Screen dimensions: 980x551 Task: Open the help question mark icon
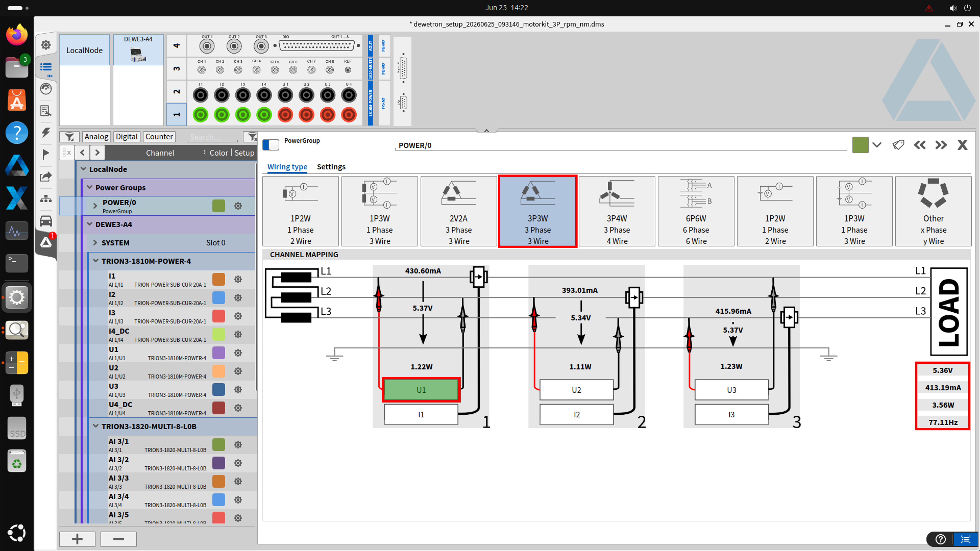coord(940,539)
